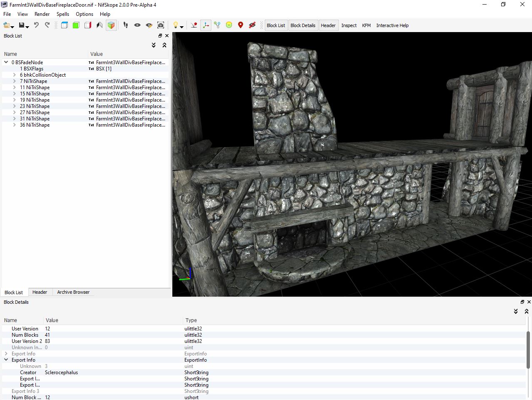The image size is (532, 400).
Task: Open the Render menu
Action: point(42,14)
